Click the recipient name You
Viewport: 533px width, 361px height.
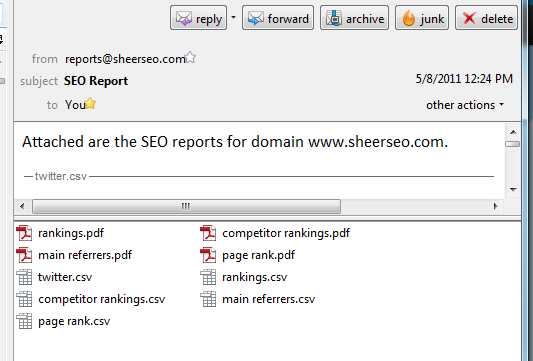75,105
